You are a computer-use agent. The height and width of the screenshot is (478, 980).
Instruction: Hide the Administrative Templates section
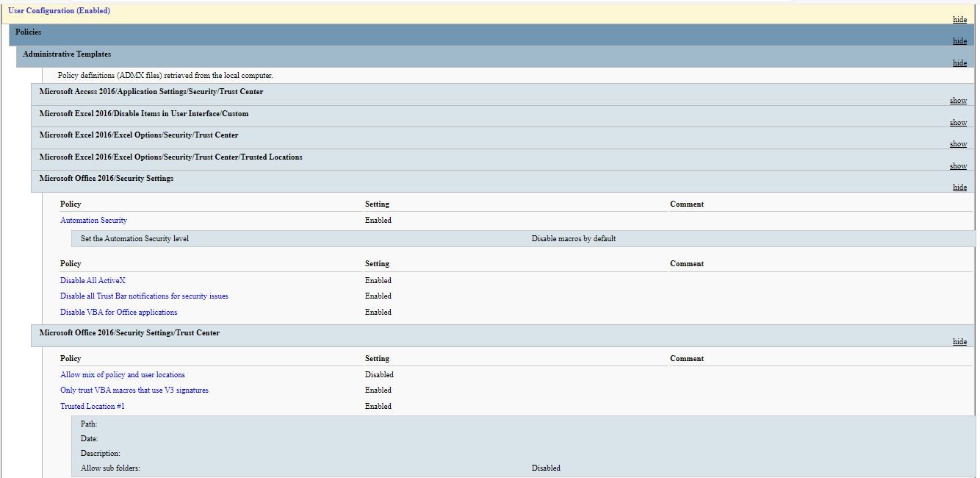(959, 63)
